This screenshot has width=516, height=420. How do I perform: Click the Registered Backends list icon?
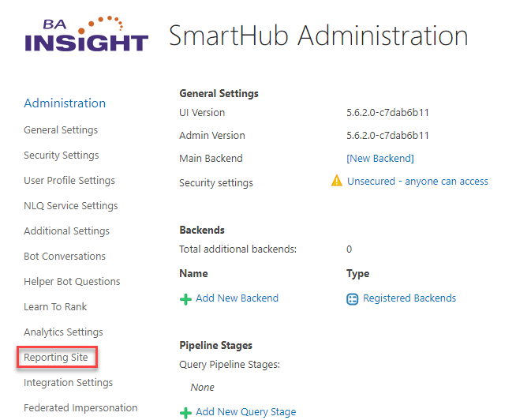pyautogui.click(x=353, y=299)
